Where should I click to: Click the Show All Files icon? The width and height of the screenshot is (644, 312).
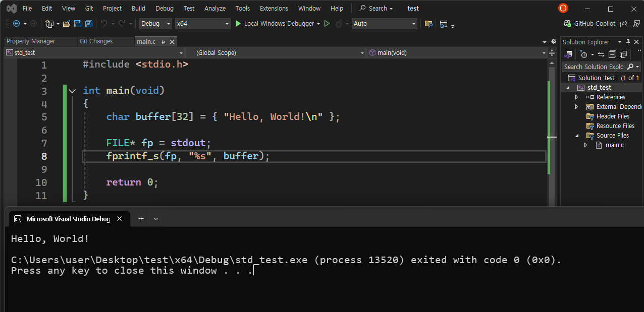[623, 54]
